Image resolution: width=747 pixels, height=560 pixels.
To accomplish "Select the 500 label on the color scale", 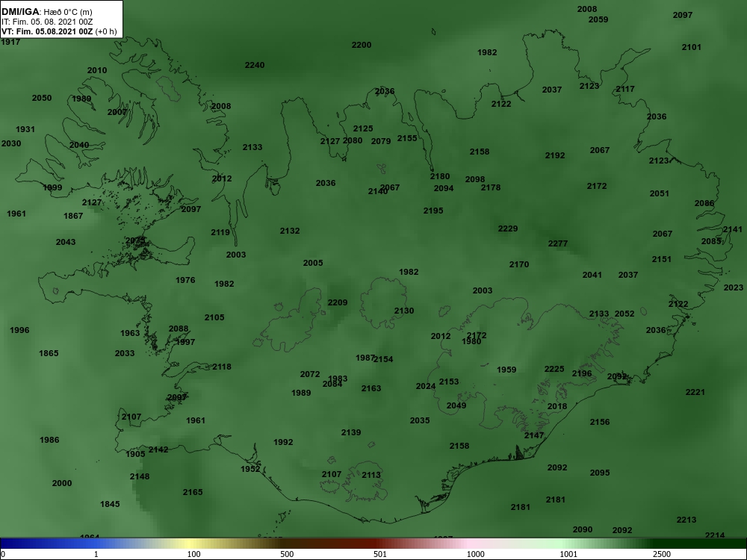I will click(287, 554).
